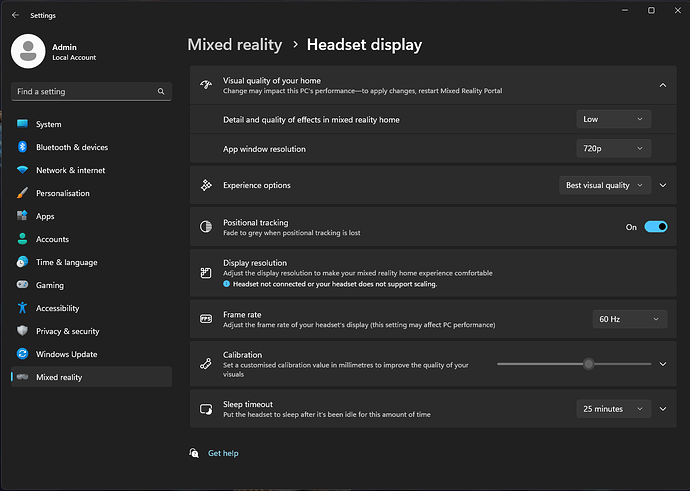Screen dimensions: 690x491
Task: Click the Headset display heading
Action: 364,44
